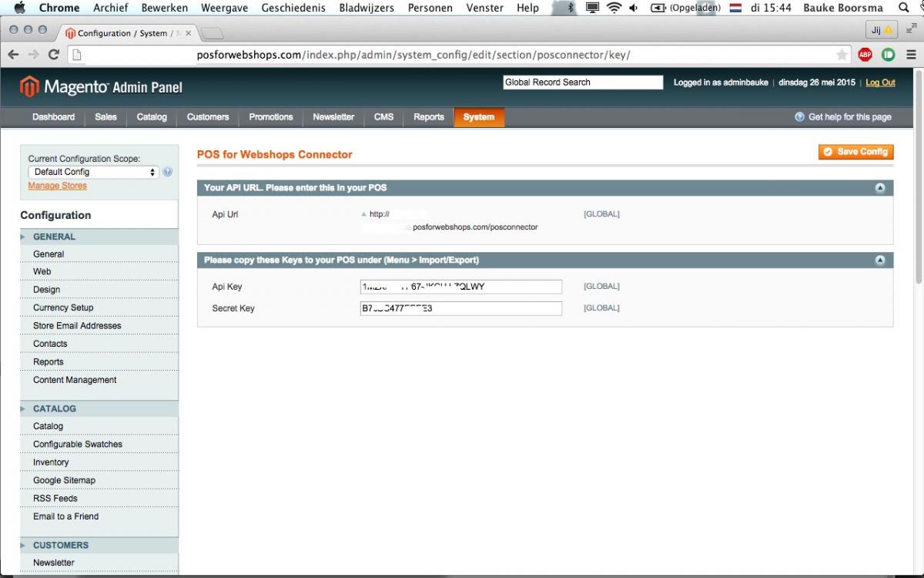Open the Sales nav menu
The image size is (924, 578).
point(106,117)
